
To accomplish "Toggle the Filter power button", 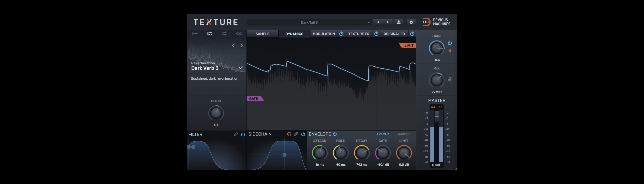I will 243,134.
